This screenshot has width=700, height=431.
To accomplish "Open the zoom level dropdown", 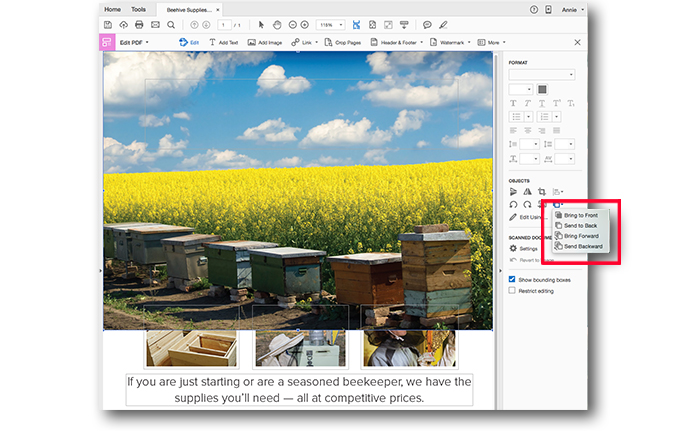I will (x=331, y=24).
